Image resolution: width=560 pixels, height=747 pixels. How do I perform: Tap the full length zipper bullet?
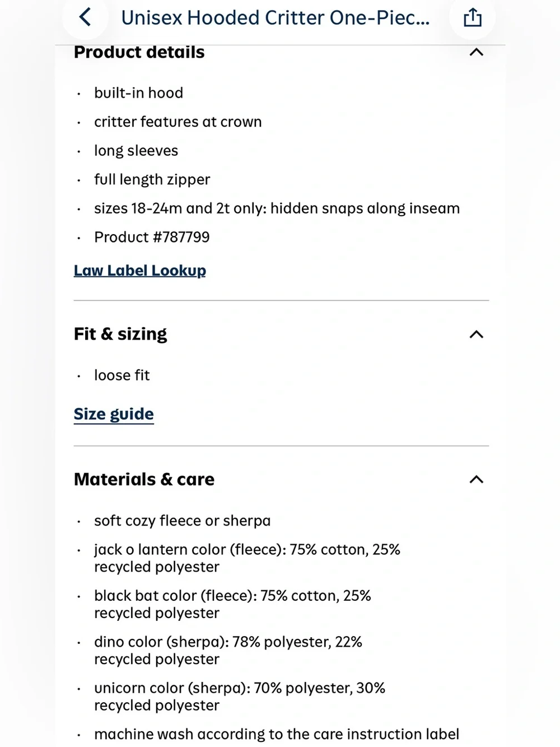[152, 180]
